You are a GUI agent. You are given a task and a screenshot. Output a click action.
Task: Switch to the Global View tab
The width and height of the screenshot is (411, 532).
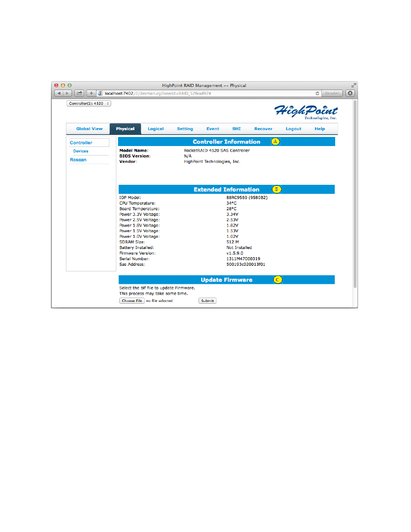click(x=90, y=129)
